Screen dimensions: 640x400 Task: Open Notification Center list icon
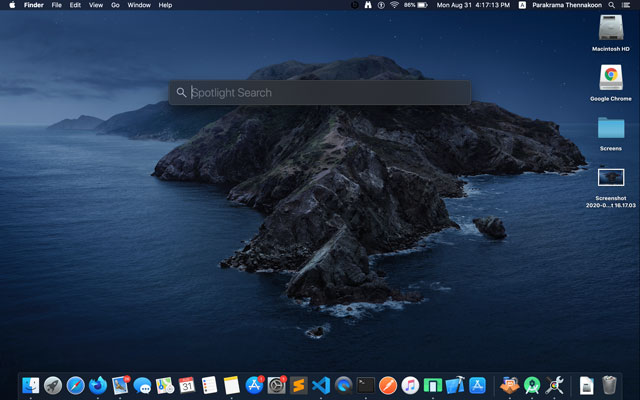tap(625, 5)
